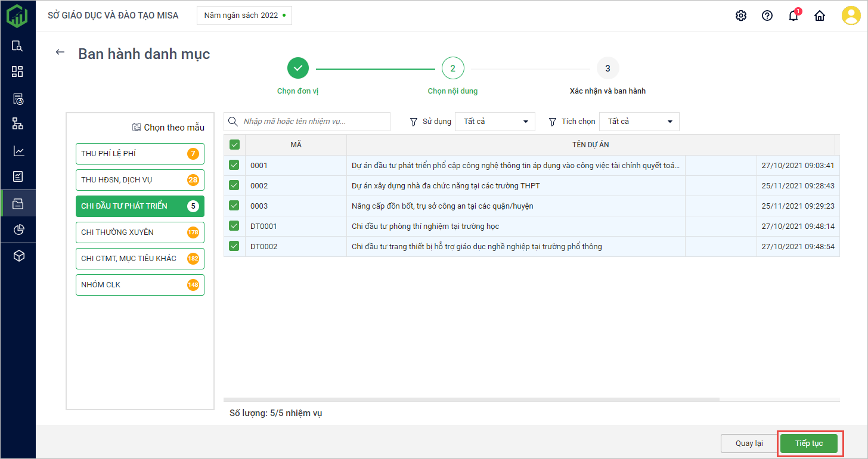Click the settings gear icon

pyautogui.click(x=741, y=15)
